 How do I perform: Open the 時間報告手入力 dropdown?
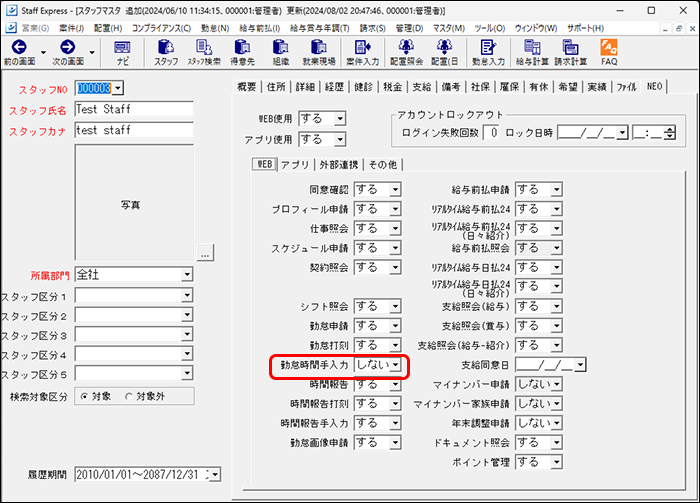point(396,423)
